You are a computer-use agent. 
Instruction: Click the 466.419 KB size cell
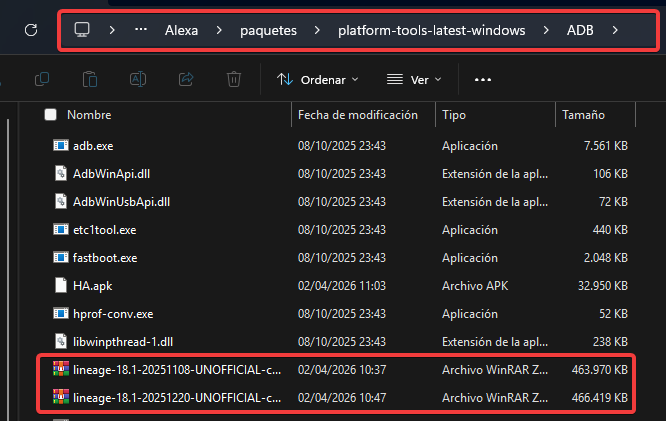coord(600,398)
